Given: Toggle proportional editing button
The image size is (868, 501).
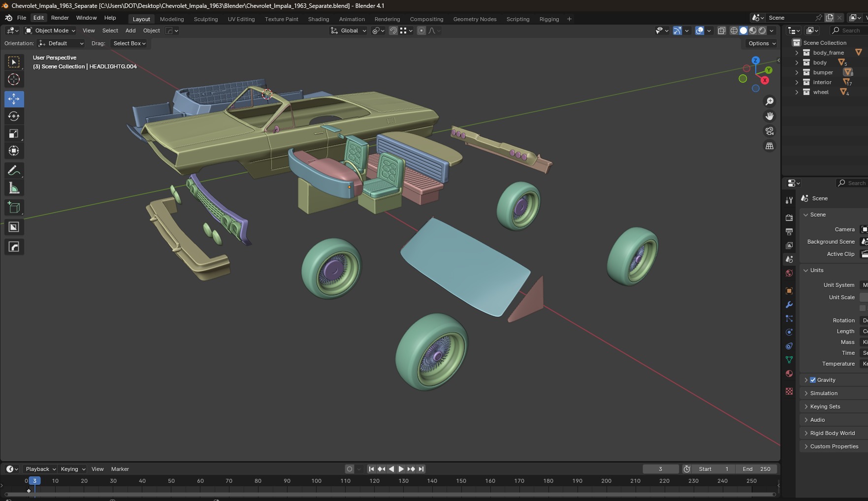Looking at the screenshot, I should tap(421, 31).
